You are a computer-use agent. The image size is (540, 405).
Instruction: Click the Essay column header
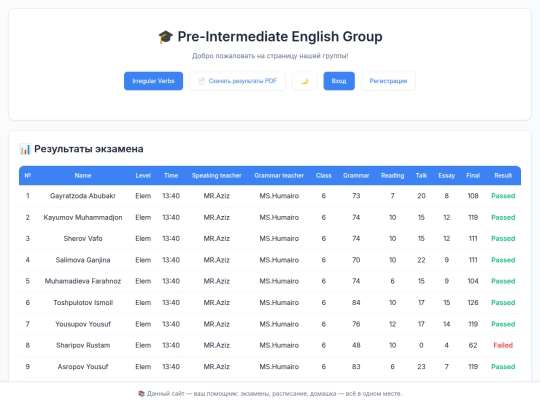pyautogui.click(x=447, y=176)
